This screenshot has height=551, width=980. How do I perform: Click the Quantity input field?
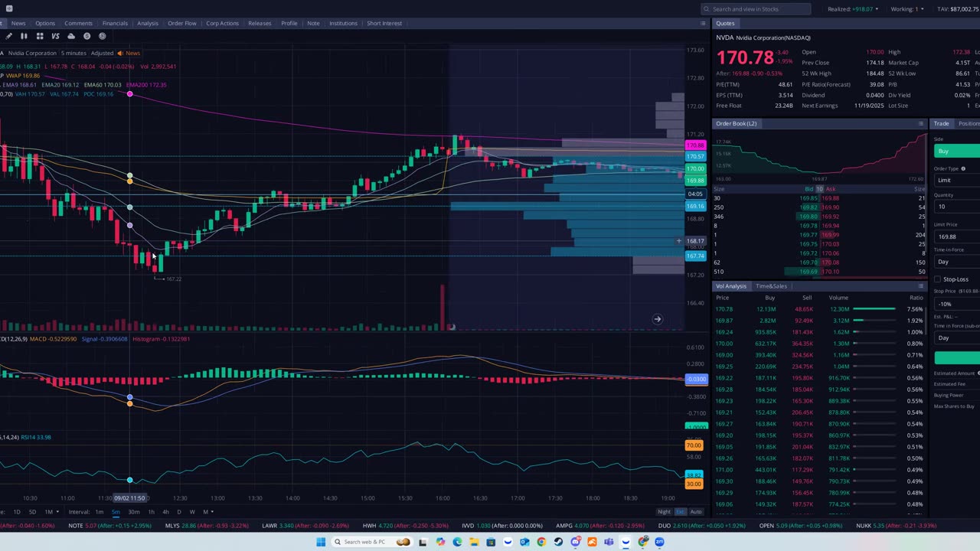coord(957,207)
